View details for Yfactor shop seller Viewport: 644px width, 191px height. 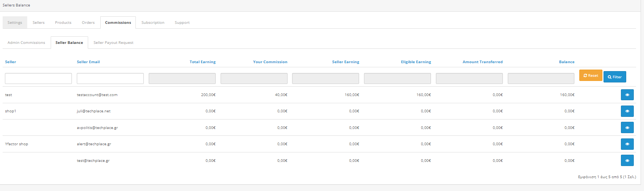pos(627,144)
